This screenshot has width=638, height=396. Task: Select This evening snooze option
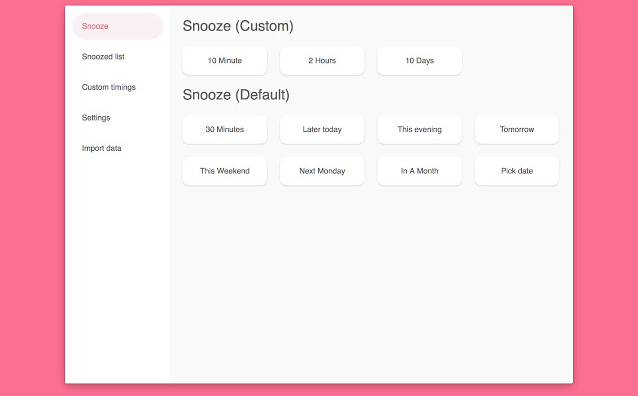(420, 129)
